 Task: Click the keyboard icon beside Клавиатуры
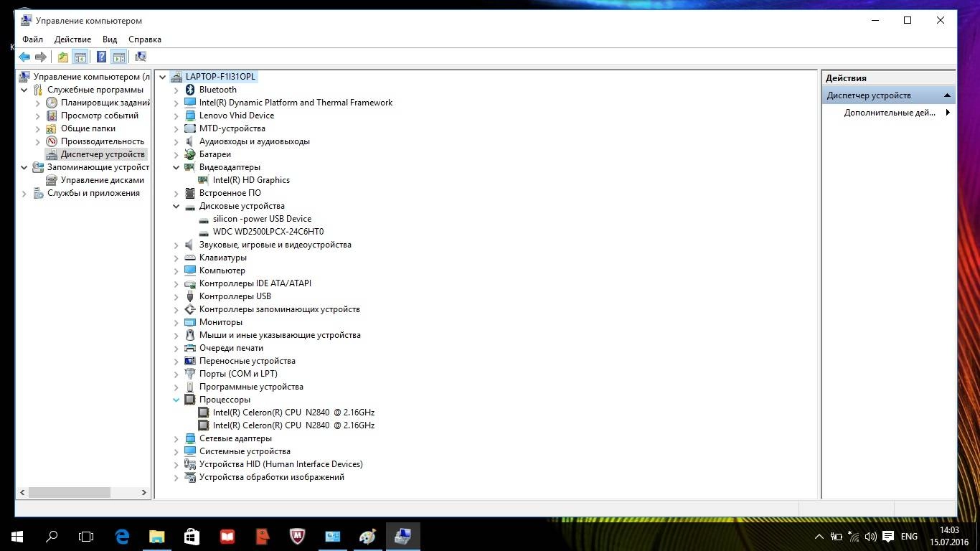pyautogui.click(x=190, y=258)
